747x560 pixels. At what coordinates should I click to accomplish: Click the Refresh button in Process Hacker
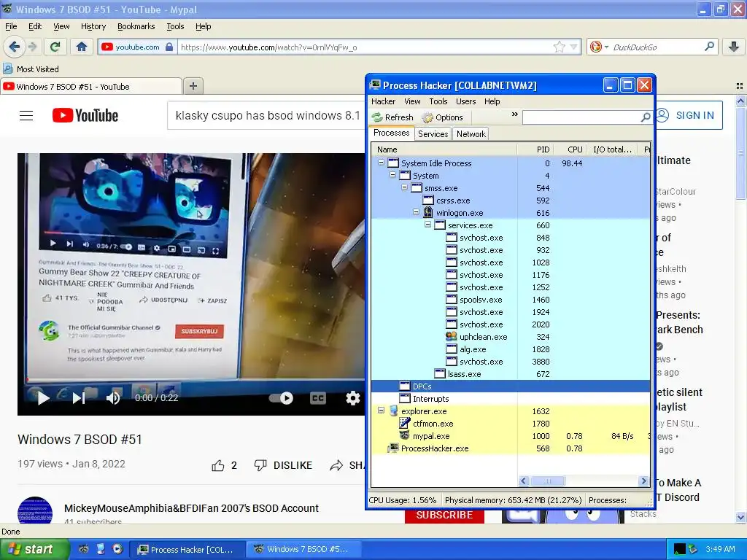click(x=392, y=117)
